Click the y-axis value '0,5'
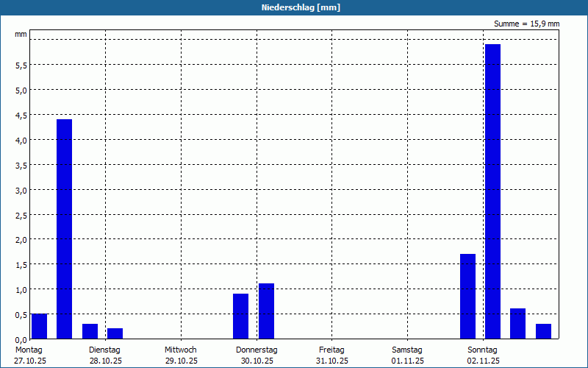This screenshot has width=588, height=368. 21,315
